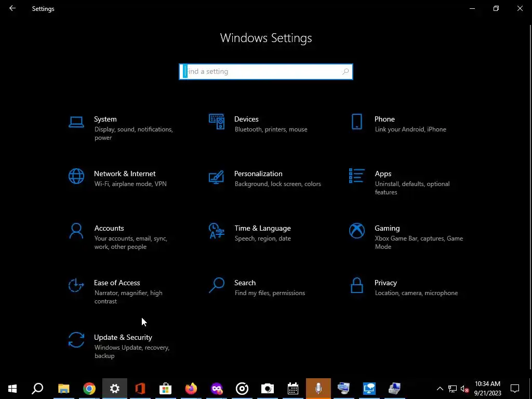
Task: Open Privacy via padlock icon
Action: coord(356,285)
